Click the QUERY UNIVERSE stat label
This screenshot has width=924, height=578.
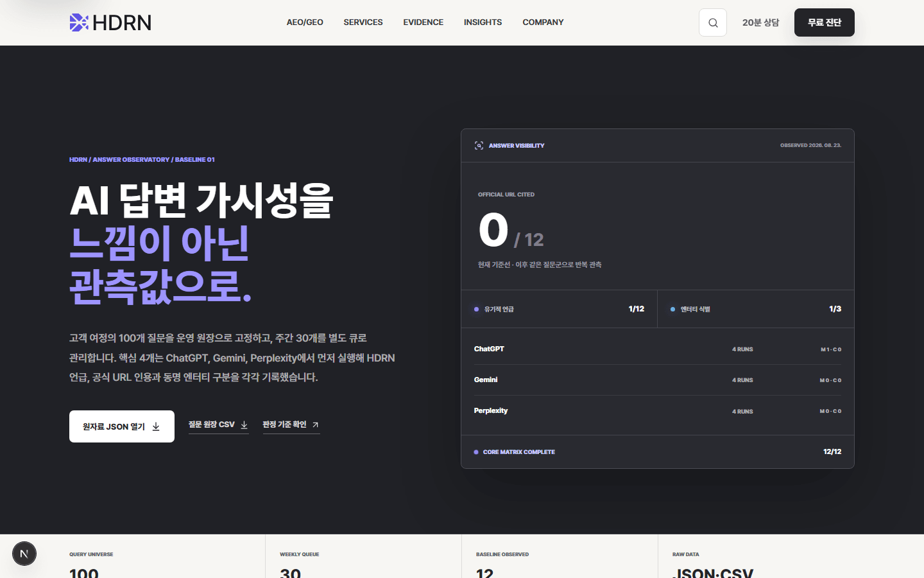(91, 554)
